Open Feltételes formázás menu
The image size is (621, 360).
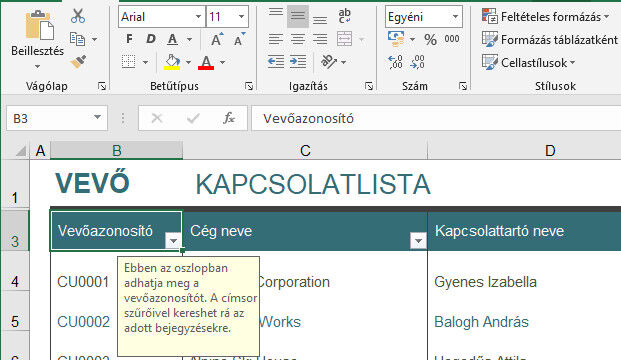[545, 17]
